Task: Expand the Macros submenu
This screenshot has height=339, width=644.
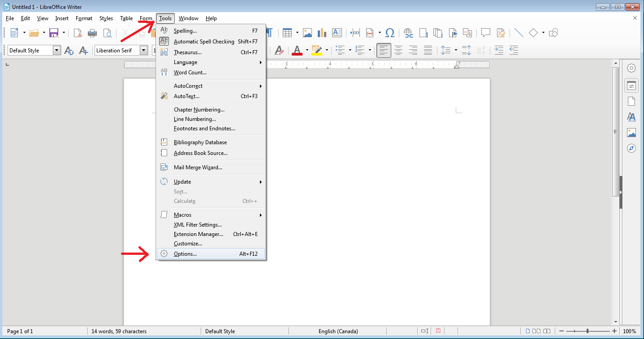Action: click(211, 215)
